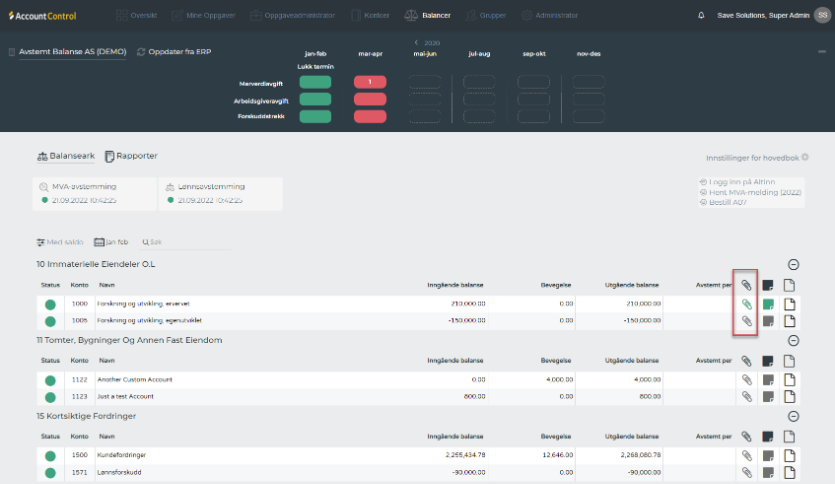Screen dimensions: 835x484
Task: Open the note icon for Kundefordringer row
Action: pos(768,455)
